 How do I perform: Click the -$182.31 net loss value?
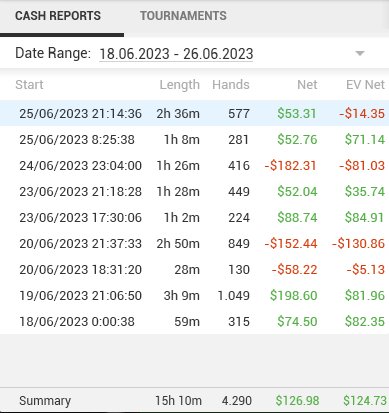pyautogui.click(x=290, y=165)
